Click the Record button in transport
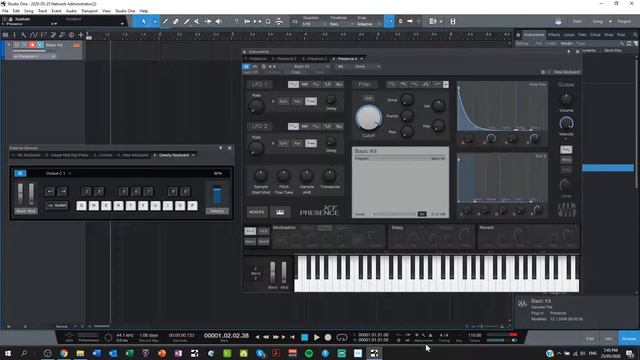Screen dimensions: 640x360 click(x=328, y=338)
